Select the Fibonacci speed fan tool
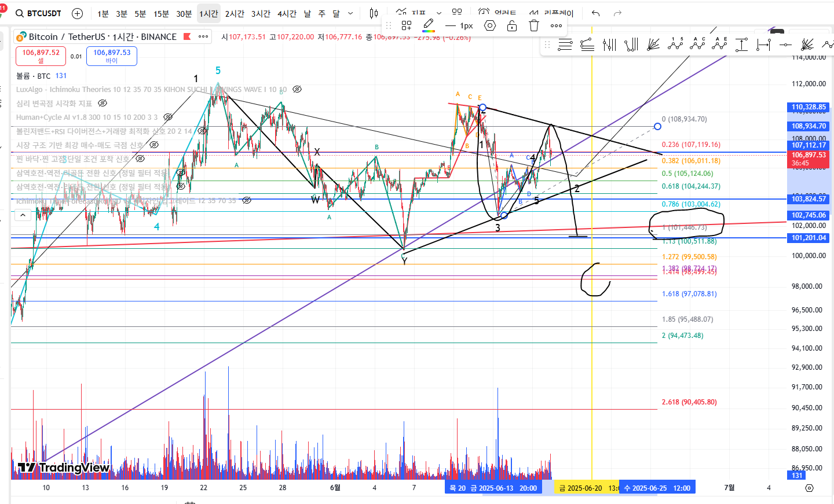This screenshot has height=504, width=834. coord(807,45)
